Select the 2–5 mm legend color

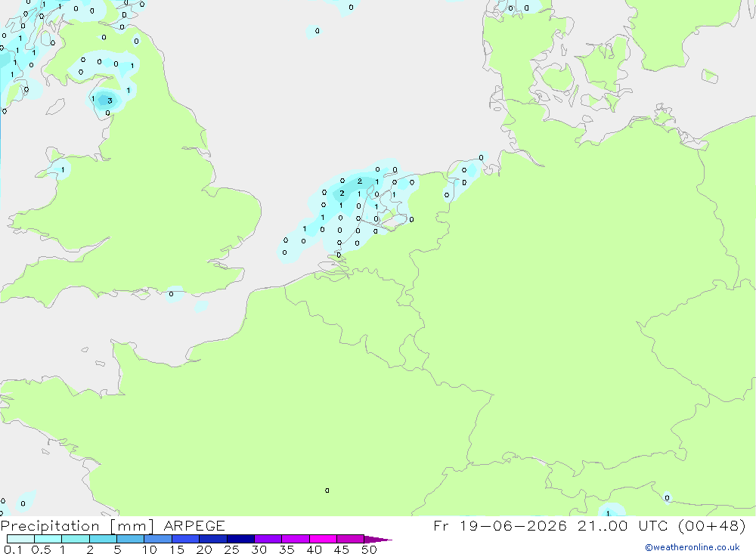point(103,539)
